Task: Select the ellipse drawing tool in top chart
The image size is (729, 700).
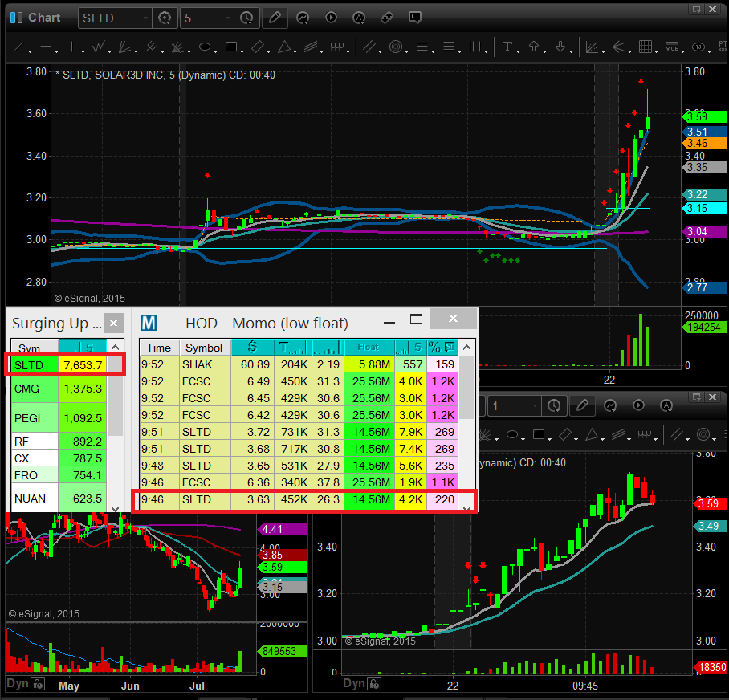Action: coord(205,47)
